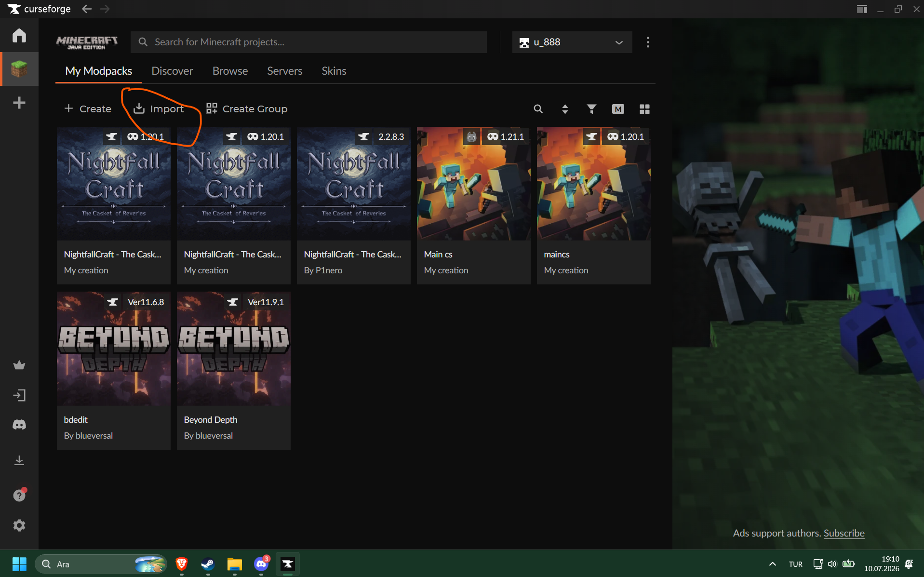Screen dimensions: 924x577
Task: Add a new game with the sidebar plus icon
Action: (19, 103)
